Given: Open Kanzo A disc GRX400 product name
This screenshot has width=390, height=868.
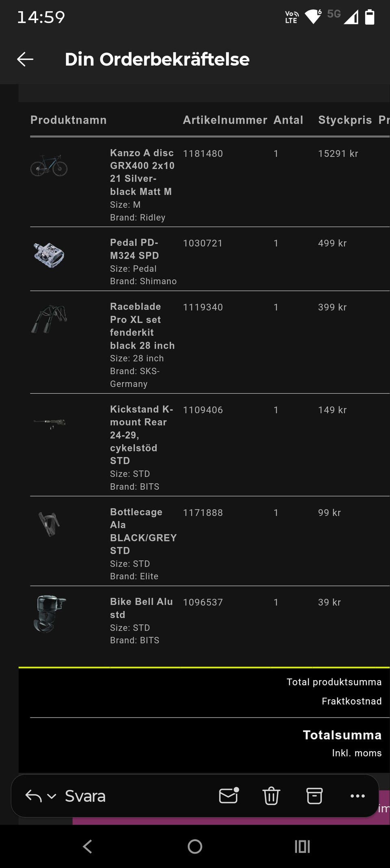Looking at the screenshot, I should pyautogui.click(x=142, y=172).
